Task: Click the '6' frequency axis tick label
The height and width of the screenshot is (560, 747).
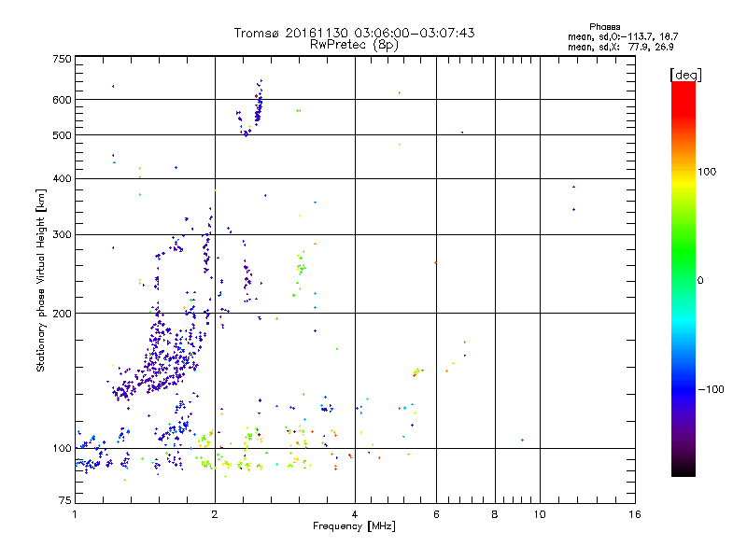Action: coord(436,514)
